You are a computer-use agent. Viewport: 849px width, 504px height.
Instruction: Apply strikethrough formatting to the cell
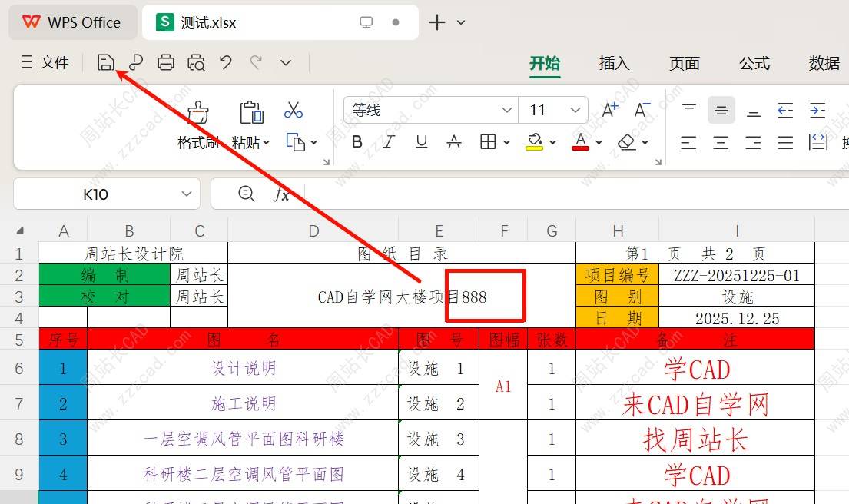454,142
